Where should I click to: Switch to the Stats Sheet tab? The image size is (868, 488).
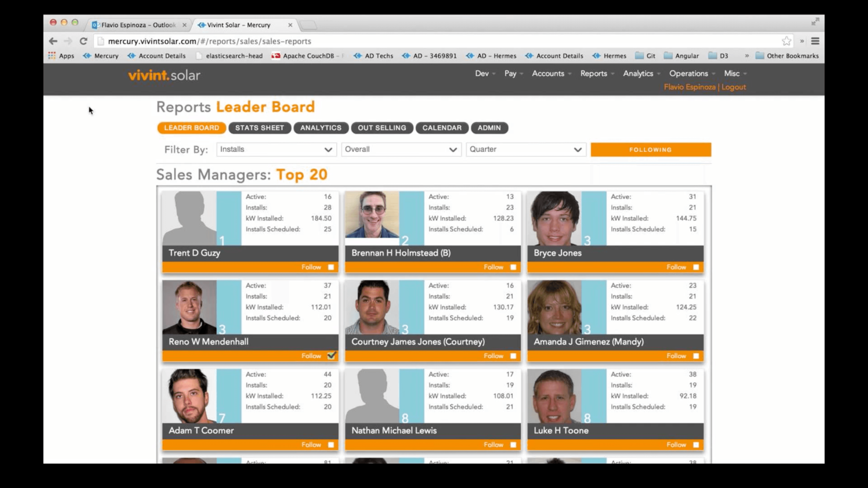[x=259, y=128]
